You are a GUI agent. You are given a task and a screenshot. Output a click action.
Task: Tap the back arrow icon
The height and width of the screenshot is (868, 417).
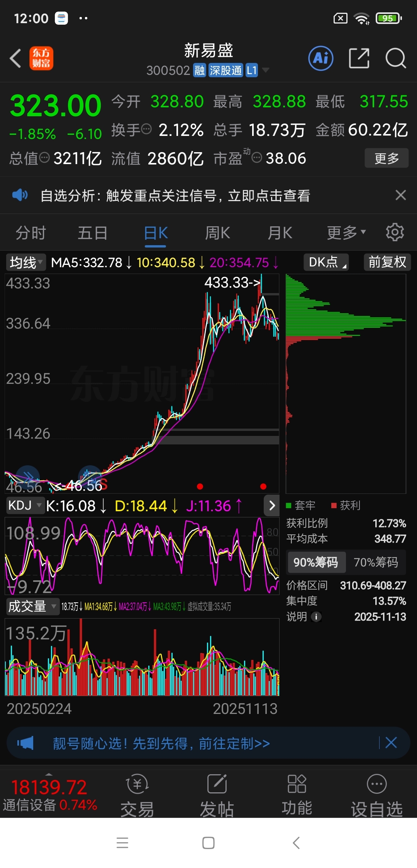tap(15, 58)
